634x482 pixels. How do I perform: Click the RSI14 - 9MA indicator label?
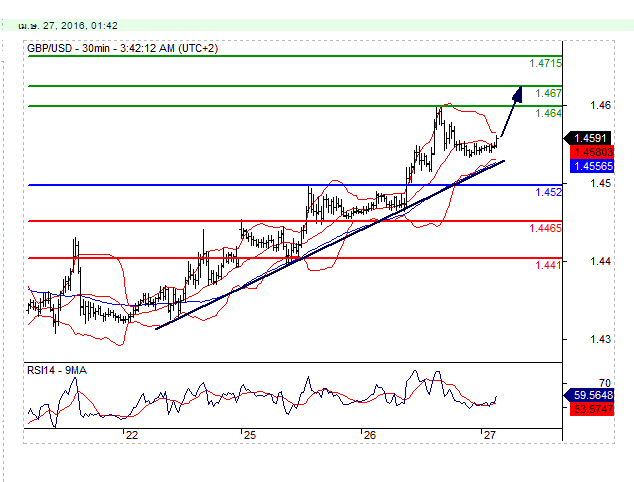(x=57, y=370)
